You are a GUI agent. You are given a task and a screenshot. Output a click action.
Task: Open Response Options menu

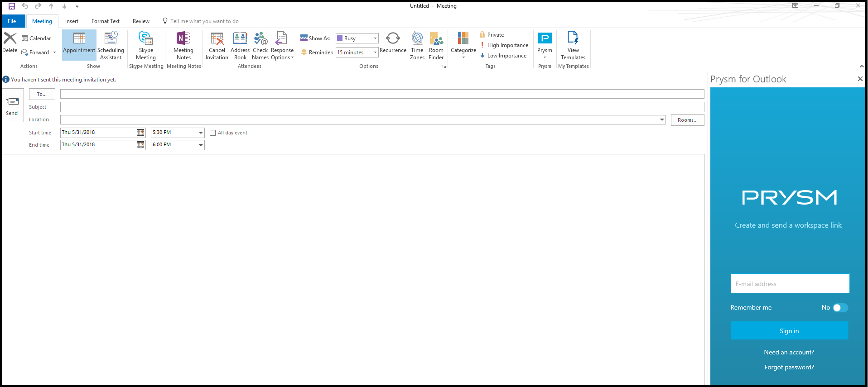[x=282, y=45]
